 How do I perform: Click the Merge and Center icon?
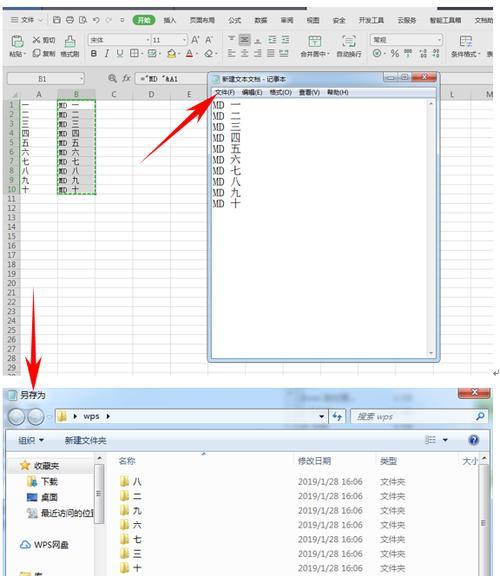point(314,41)
